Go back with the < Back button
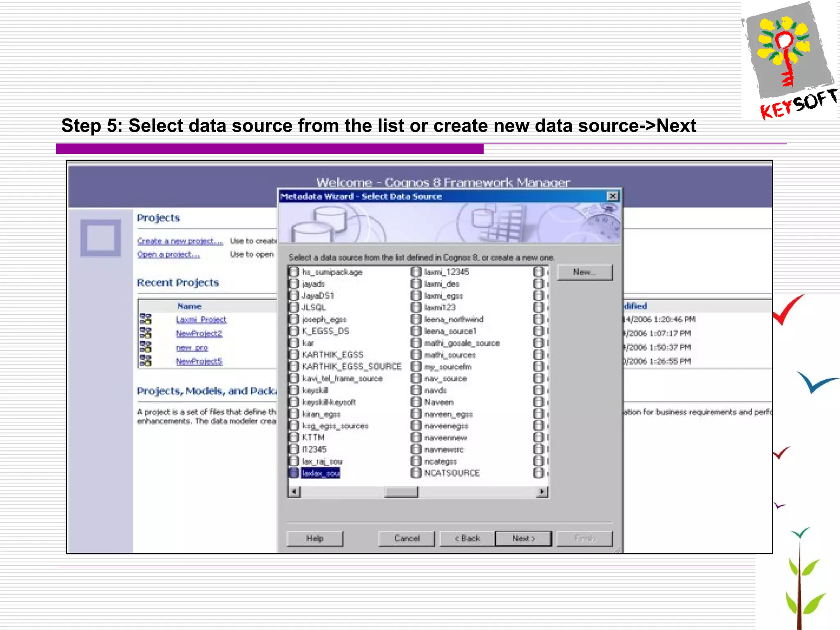This screenshot has height=630, width=840. tap(467, 539)
